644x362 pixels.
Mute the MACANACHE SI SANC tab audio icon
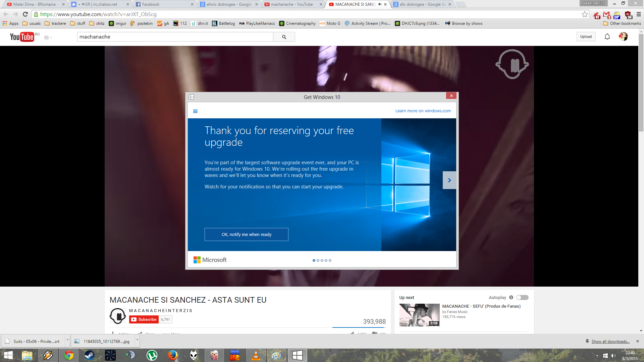380,4
